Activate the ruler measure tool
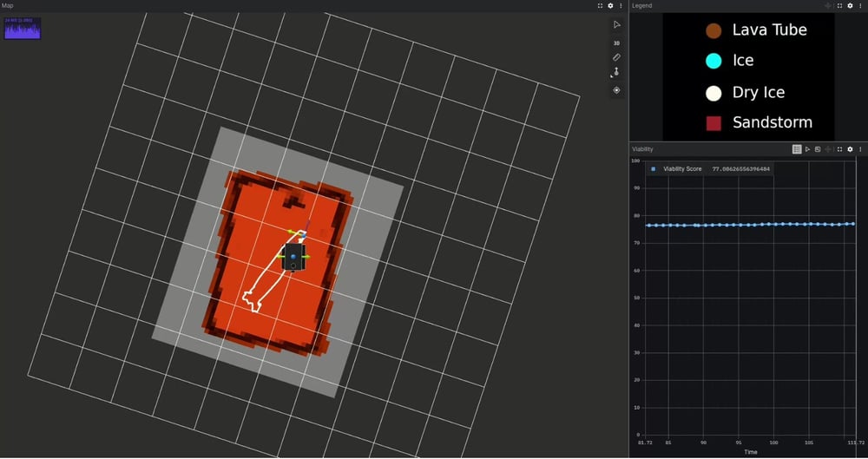The height and width of the screenshot is (459, 868). point(616,57)
